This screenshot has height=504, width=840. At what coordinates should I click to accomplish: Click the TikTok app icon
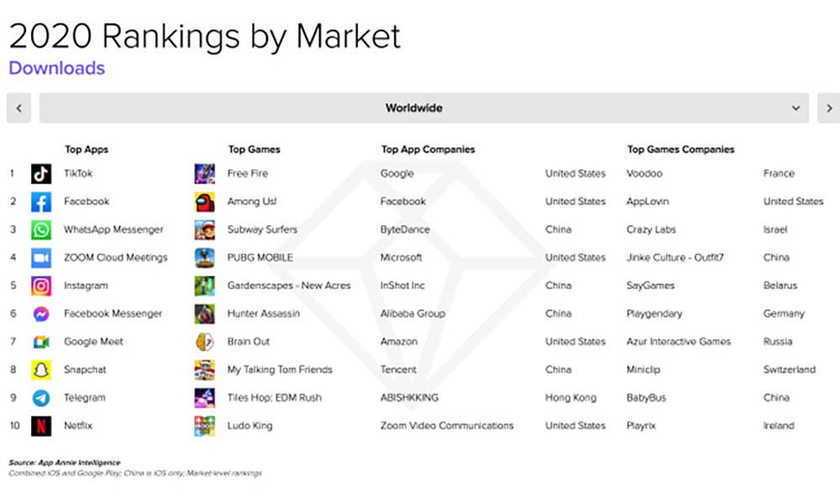click(x=41, y=174)
